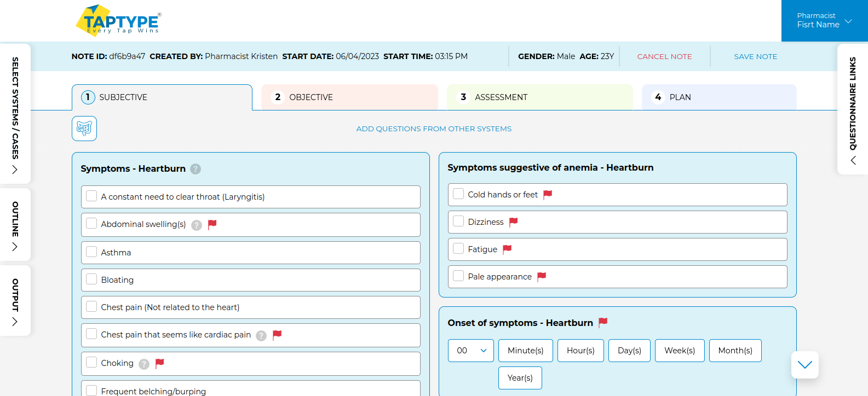This screenshot has width=868, height=396.
Task: Check the Asthma checkbox
Action: tap(91, 252)
